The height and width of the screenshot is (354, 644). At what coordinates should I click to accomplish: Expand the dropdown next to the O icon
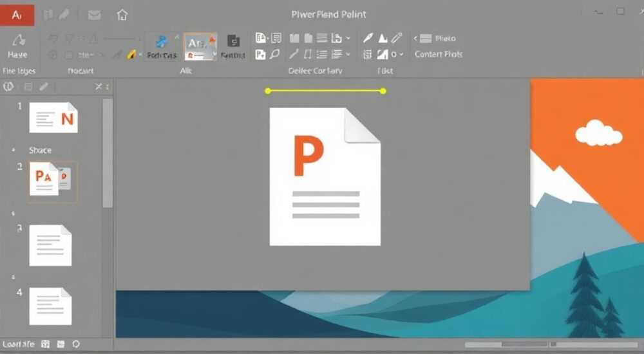point(401,54)
